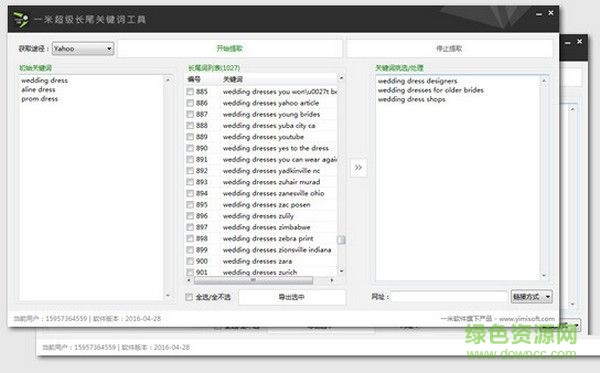The image size is (600, 373).
Task: Click the website URL input field
Action: (449, 296)
